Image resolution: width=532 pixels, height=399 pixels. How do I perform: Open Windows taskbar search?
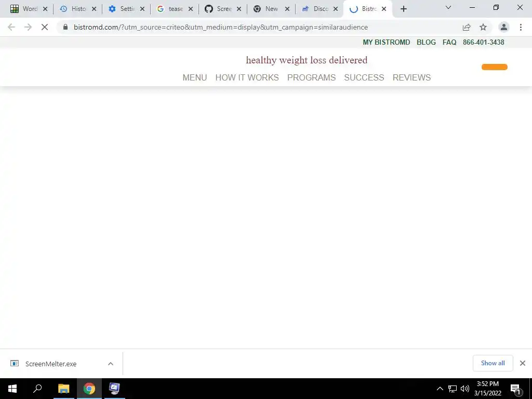(x=37, y=389)
